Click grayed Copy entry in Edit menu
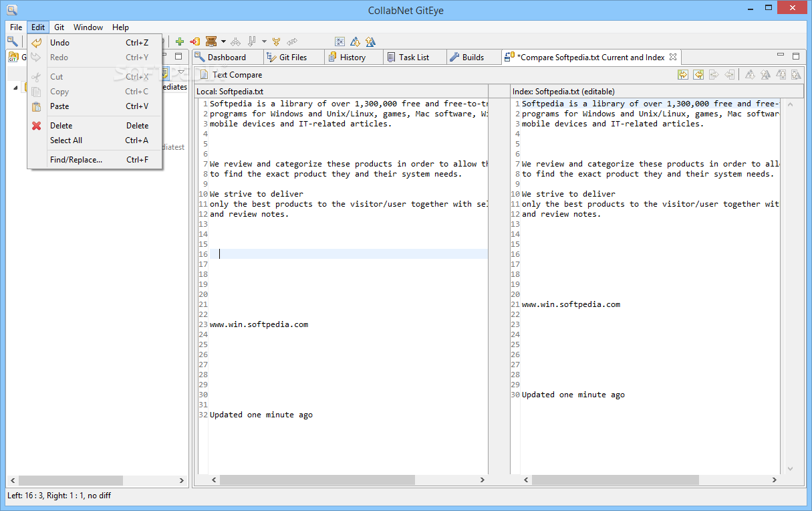Screen dimensions: 812x511 [95, 92]
